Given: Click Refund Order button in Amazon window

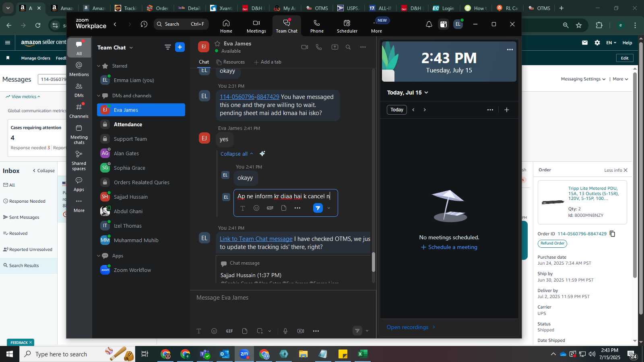Looking at the screenshot, I should [552, 243].
